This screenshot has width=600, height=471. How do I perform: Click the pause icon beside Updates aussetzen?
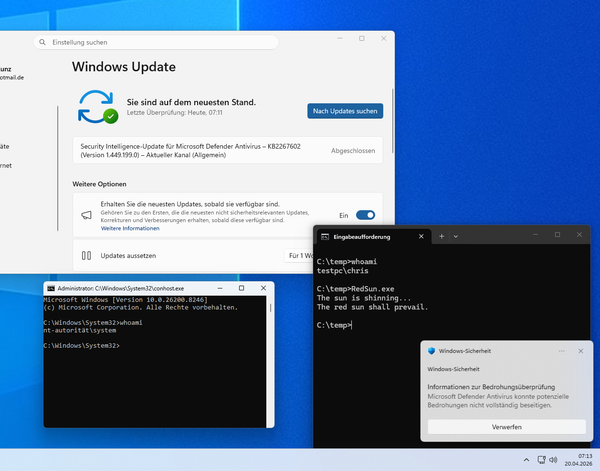tap(86, 256)
